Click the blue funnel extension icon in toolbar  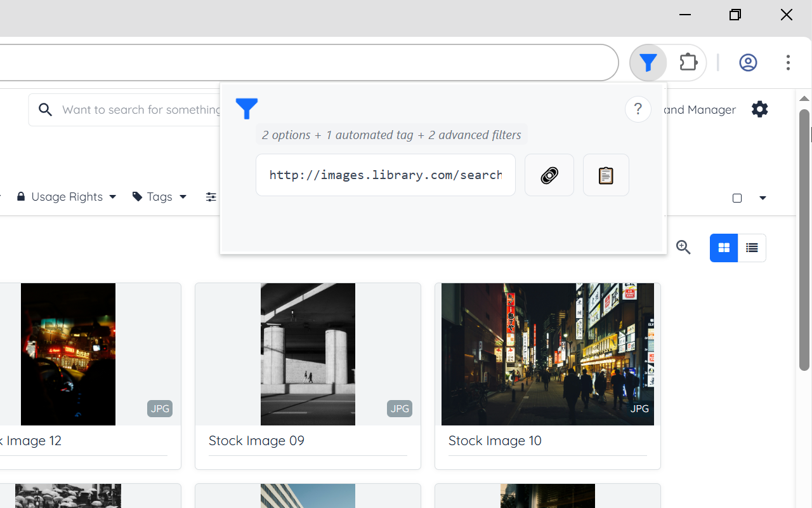pyautogui.click(x=648, y=63)
